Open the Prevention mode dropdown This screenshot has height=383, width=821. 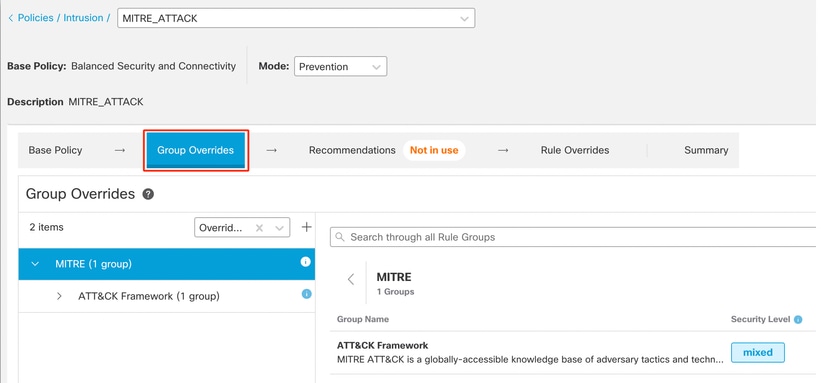(340, 67)
